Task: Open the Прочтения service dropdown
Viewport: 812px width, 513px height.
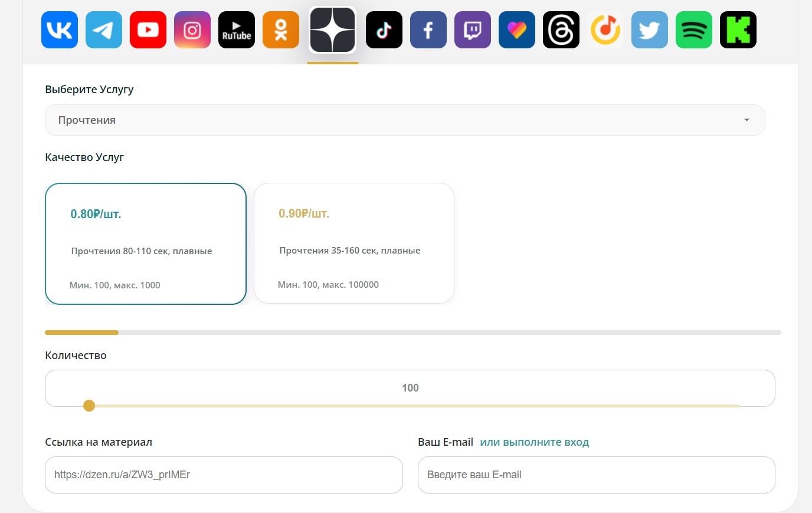Action: pos(405,120)
